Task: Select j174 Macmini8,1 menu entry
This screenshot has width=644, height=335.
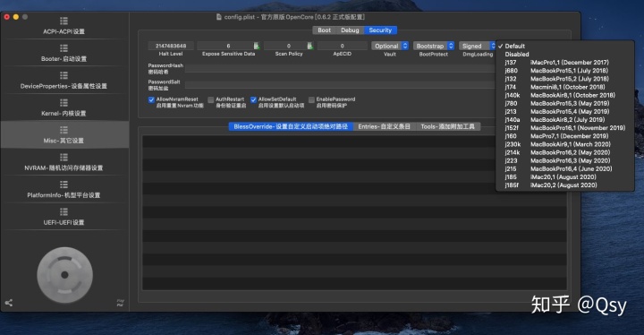Action: (564, 87)
